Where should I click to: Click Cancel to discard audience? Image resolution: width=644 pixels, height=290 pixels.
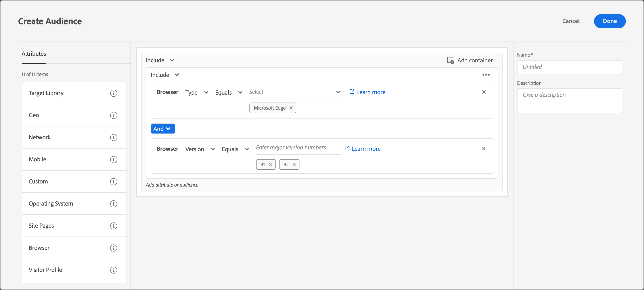(571, 21)
